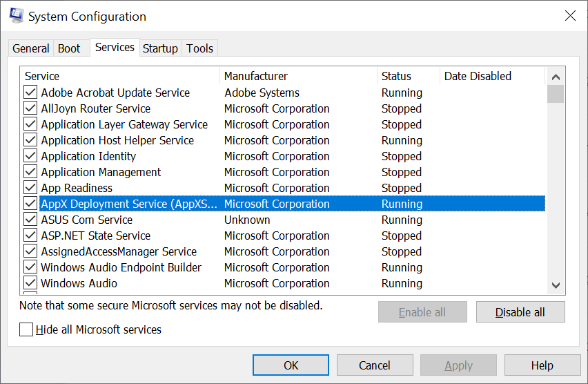Open the Boot tab
Screen dimensions: 588x384
(x=69, y=48)
